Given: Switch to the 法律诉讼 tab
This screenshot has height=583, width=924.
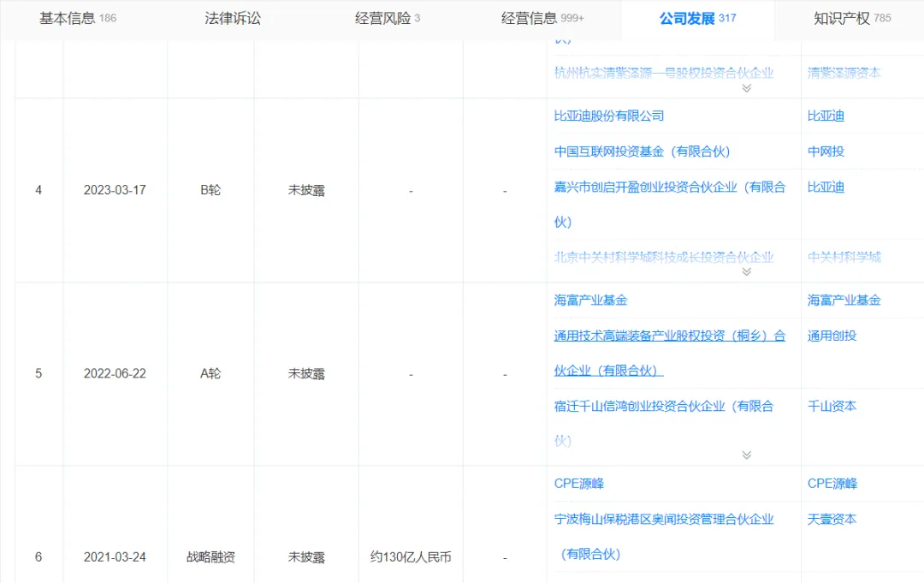Looking at the screenshot, I should point(233,18).
